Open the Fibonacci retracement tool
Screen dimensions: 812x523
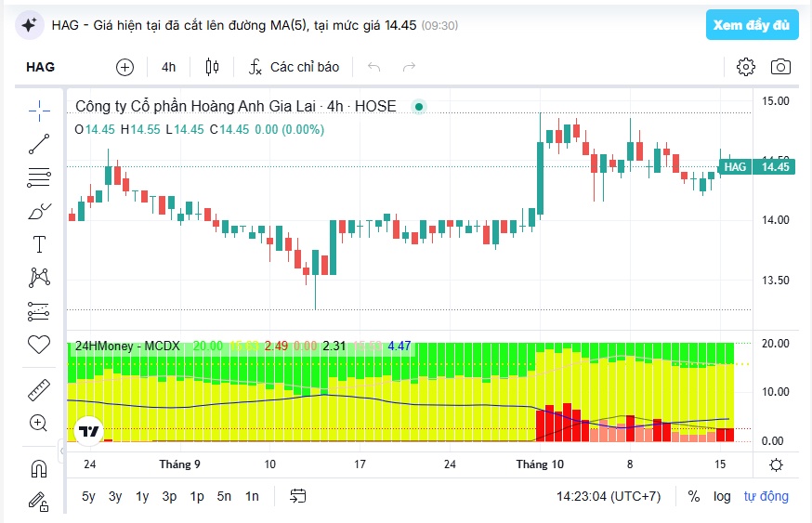[39, 177]
